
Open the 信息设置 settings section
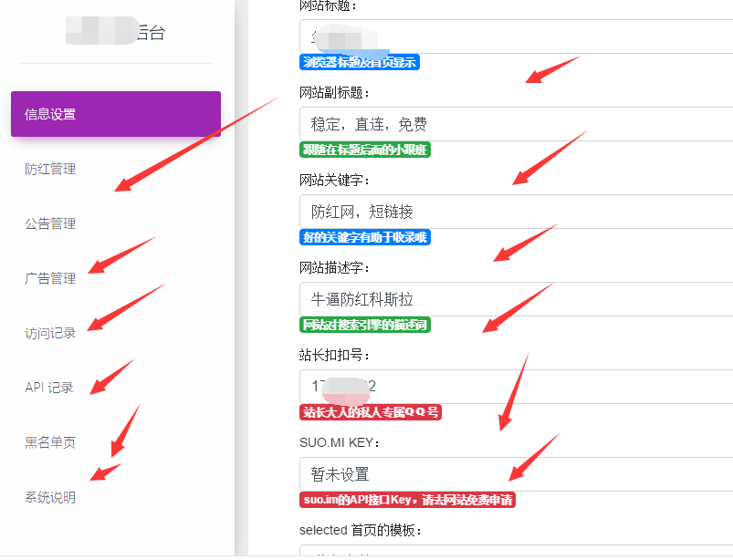[114, 114]
